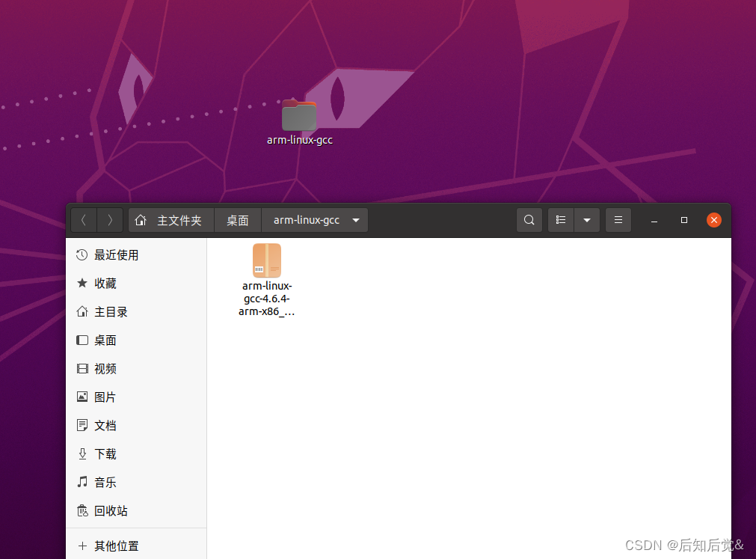This screenshot has height=559, width=756.
Task: Switch to list view icon
Action: pyautogui.click(x=561, y=220)
